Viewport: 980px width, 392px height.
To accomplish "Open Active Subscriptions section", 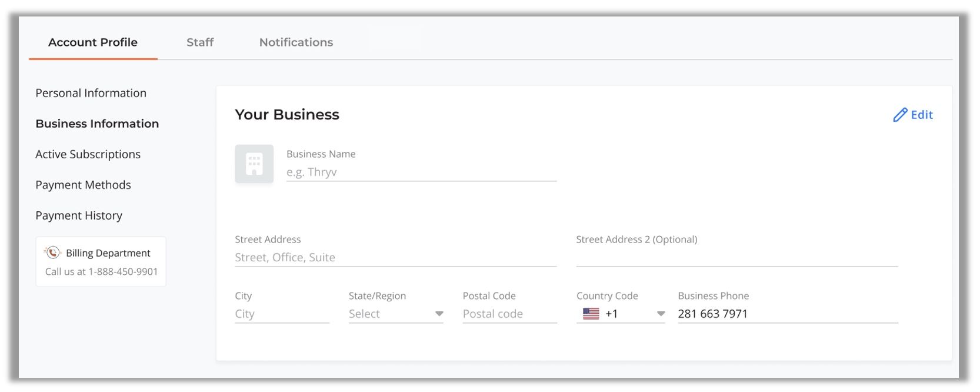I will (88, 154).
